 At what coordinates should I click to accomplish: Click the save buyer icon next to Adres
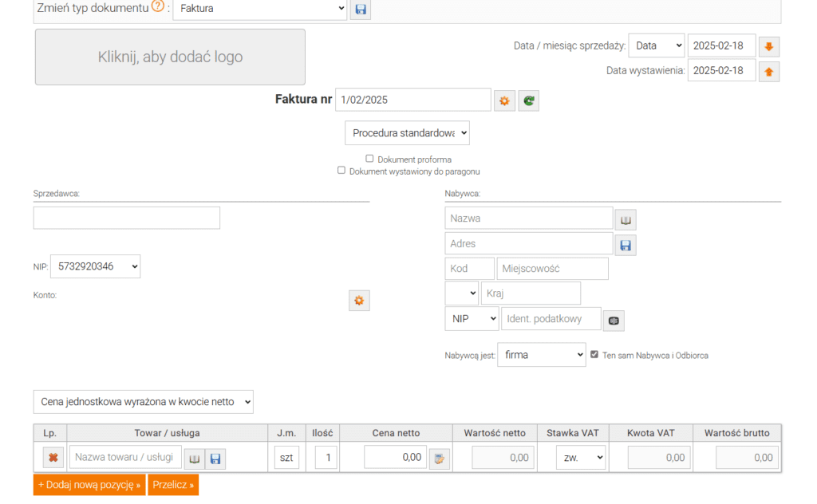click(626, 244)
